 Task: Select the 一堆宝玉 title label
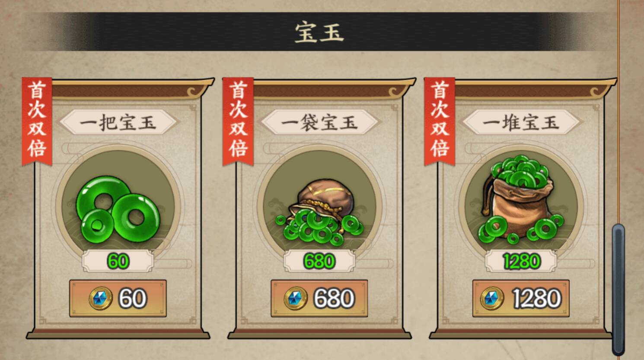pyautogui.click(x=521, y=123)
